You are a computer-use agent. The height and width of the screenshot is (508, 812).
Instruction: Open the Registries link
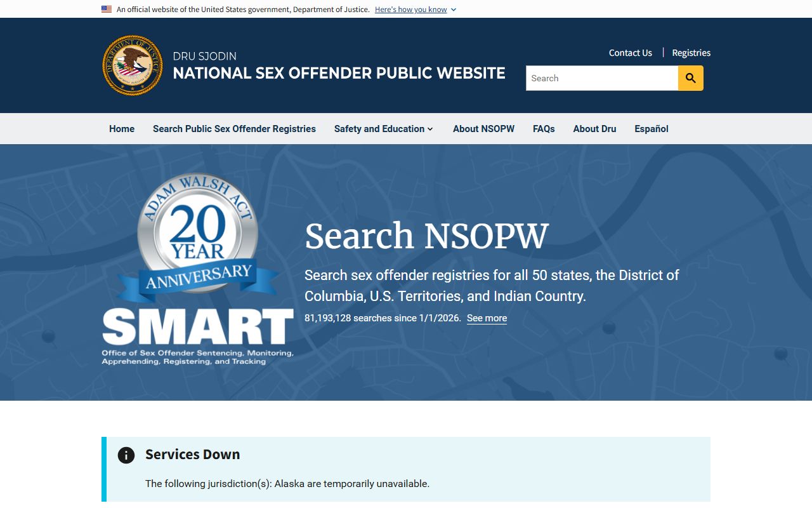click(x=691, y=53)
